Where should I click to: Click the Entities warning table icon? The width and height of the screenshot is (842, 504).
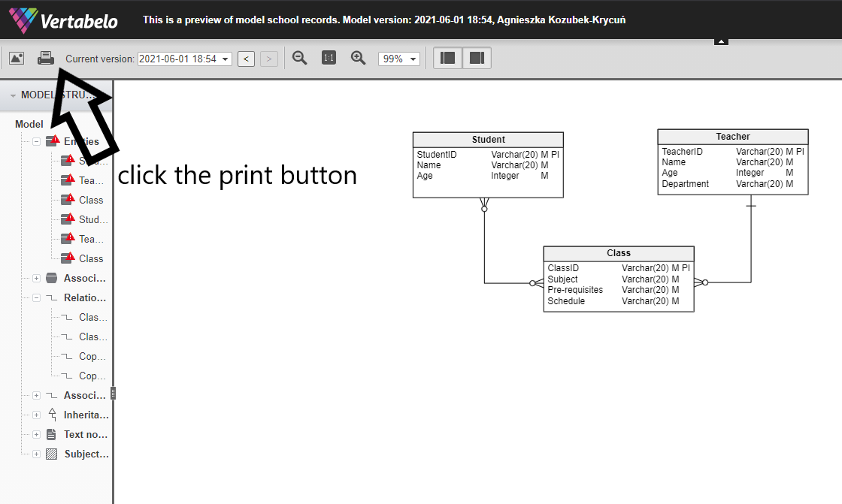(x=53, y=140)
